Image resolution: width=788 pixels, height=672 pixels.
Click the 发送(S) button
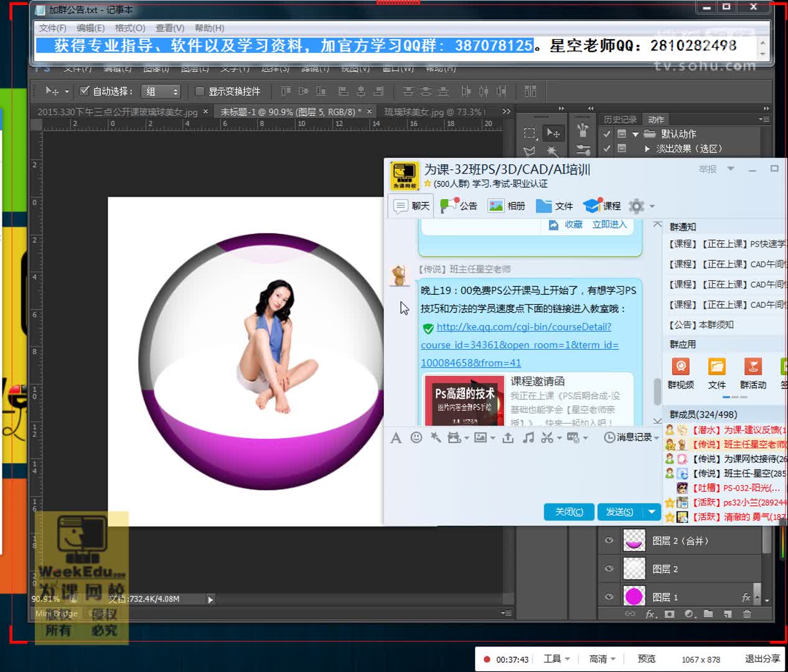(620, 511)
